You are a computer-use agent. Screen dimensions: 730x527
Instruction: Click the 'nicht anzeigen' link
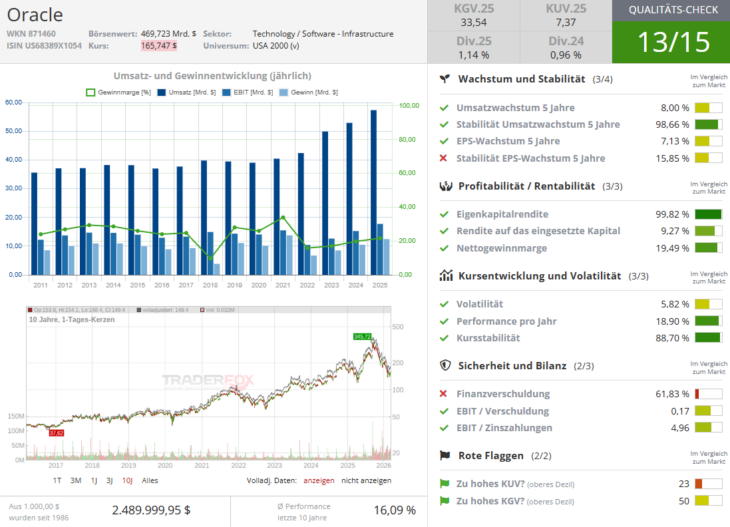(x=366, y=480)
